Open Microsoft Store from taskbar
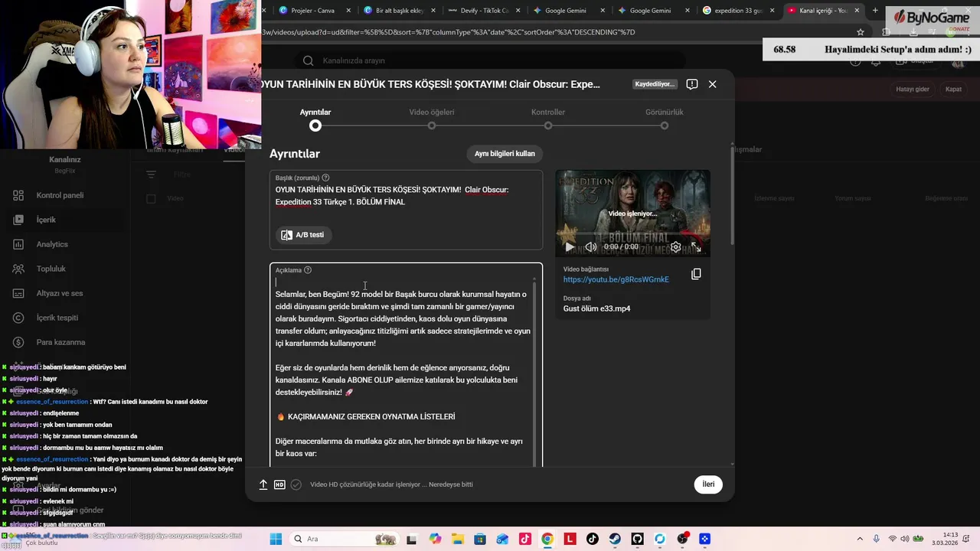The image size is (980, 551). click(x=479, y=539)
